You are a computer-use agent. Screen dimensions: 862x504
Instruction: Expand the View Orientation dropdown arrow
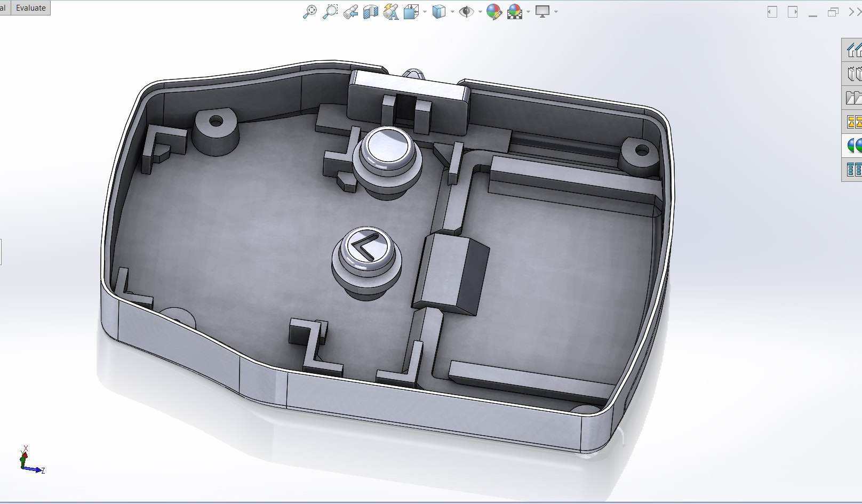click(425, 12)
